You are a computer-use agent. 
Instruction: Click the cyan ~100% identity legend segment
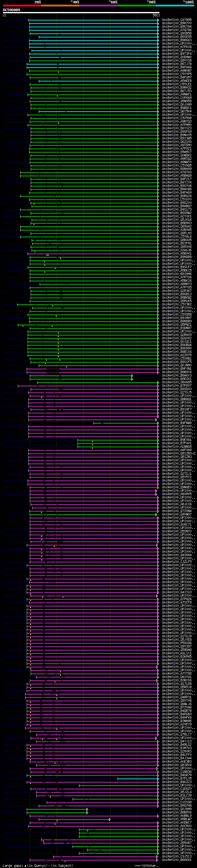pos(175,6)
